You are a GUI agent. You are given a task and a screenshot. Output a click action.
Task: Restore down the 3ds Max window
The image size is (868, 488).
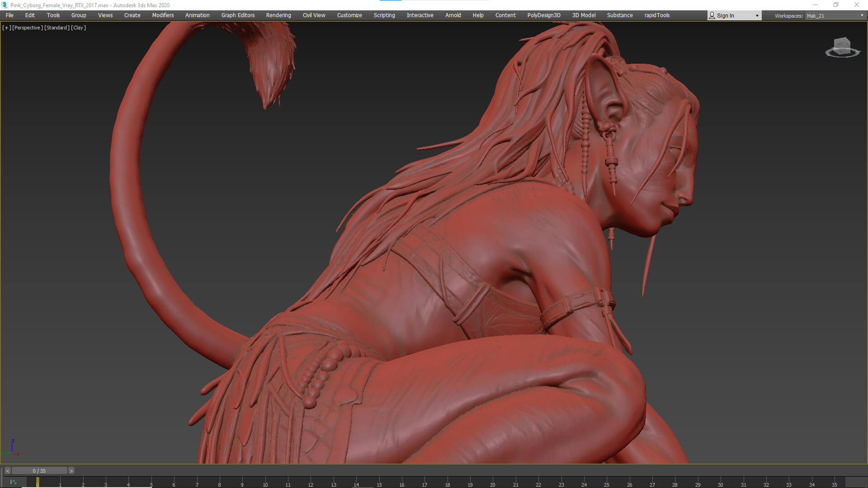click(836, 5)
